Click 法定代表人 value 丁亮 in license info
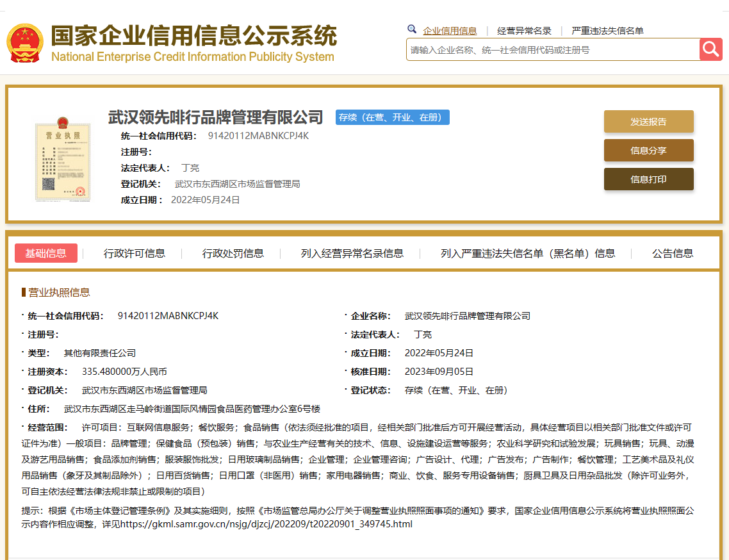Screen dimensions: 729x560 click(x=423, y=334)
